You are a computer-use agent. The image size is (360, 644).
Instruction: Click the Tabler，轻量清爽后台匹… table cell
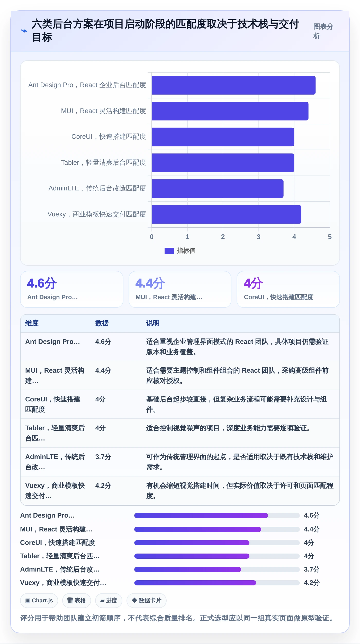[55, 433]
